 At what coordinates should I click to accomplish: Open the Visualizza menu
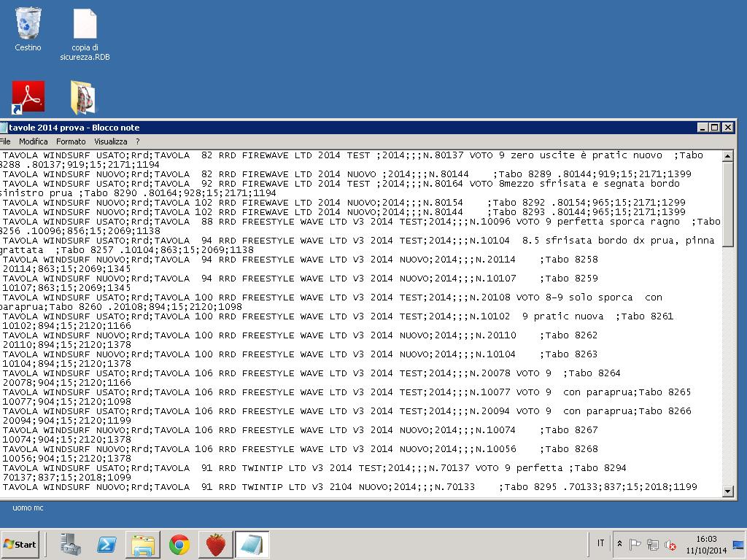coord(111,141)
